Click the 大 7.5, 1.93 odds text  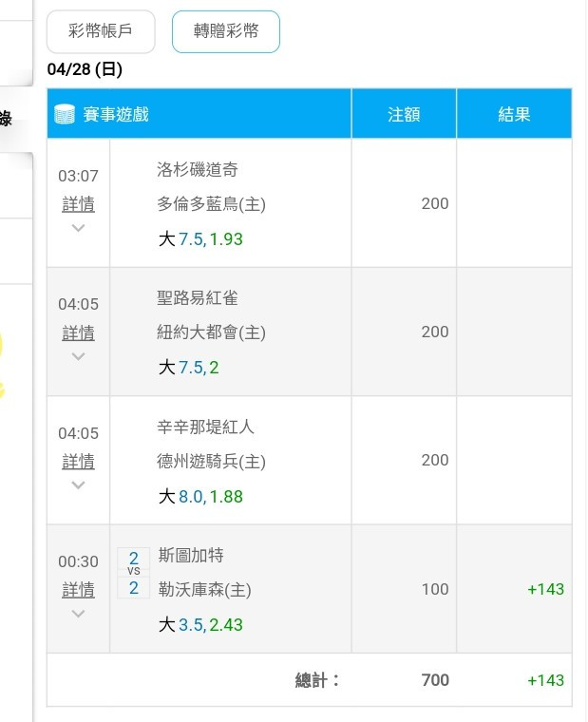tap(200, 239)
